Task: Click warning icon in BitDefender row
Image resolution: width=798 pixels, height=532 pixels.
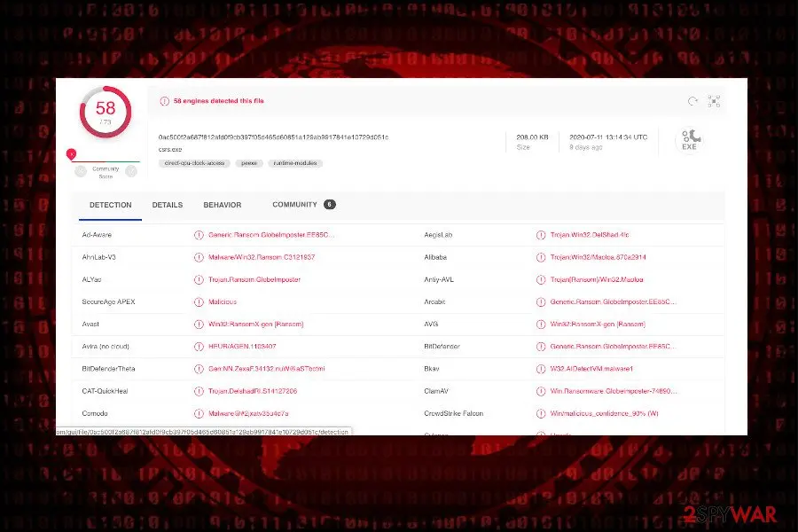Action: coord(541,347)
